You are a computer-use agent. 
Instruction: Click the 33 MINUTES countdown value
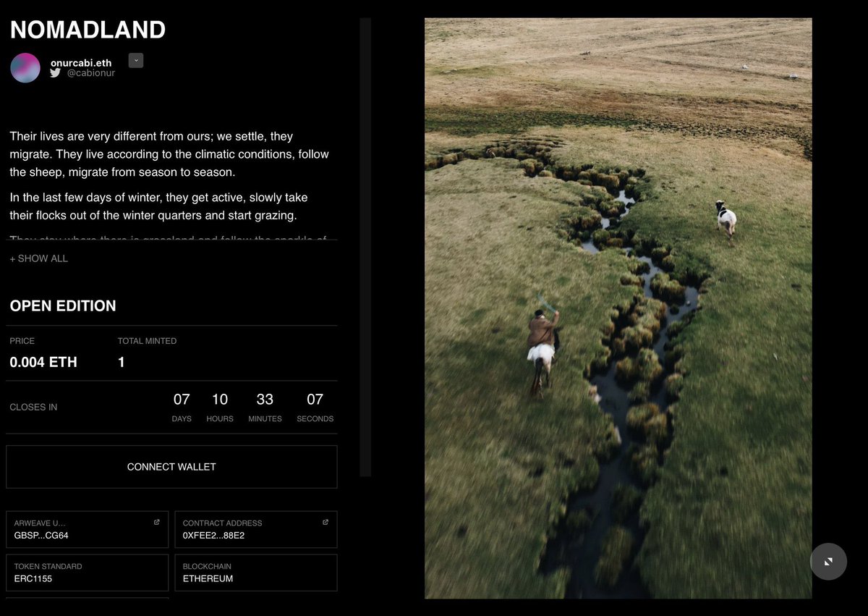click(265, 400)
